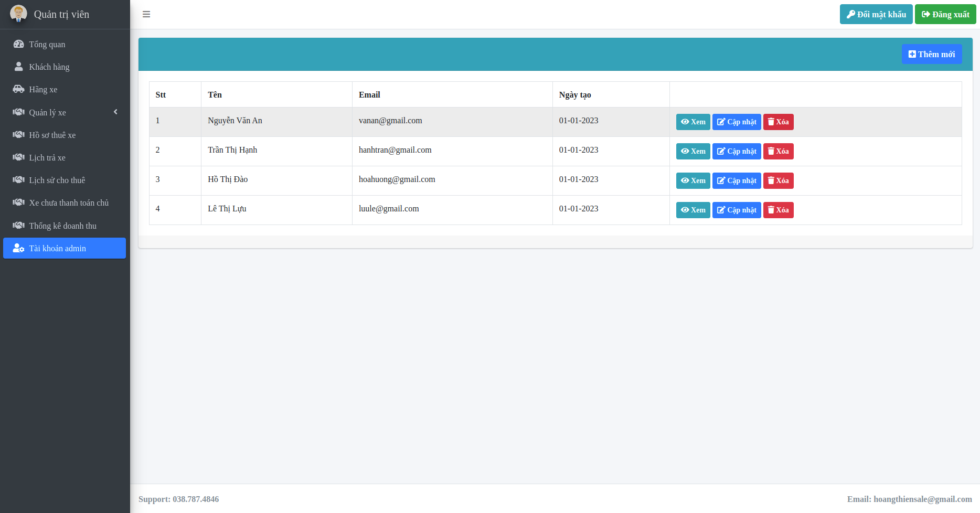Go to Lịch sử cho thuê
The image size is (980, 513).
57,180
